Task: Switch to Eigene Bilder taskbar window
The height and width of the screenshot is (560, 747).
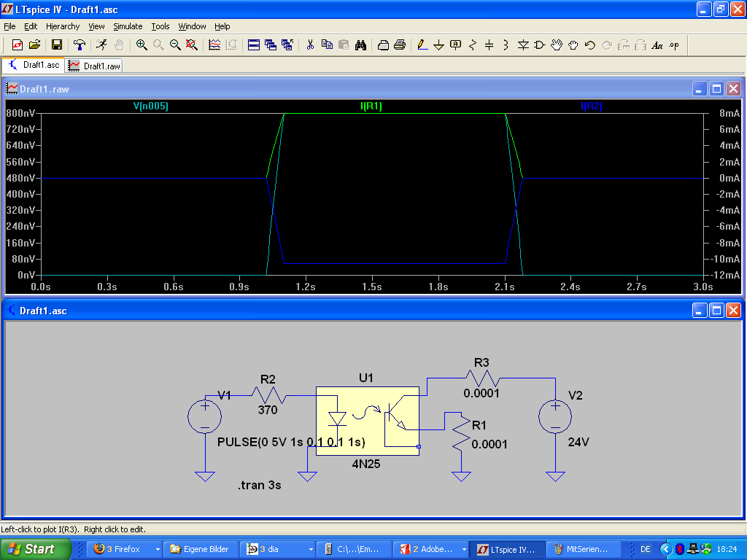Action: coord(200,550)
